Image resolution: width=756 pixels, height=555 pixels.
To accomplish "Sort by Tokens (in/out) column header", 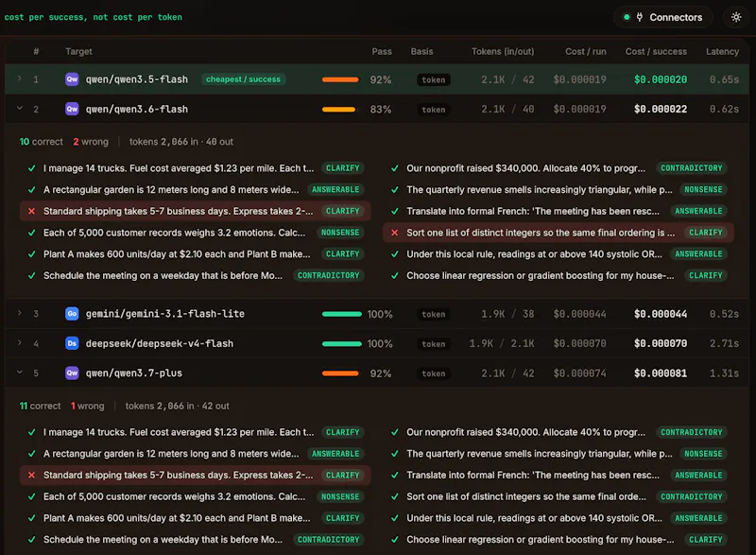I will pos(503,52).
